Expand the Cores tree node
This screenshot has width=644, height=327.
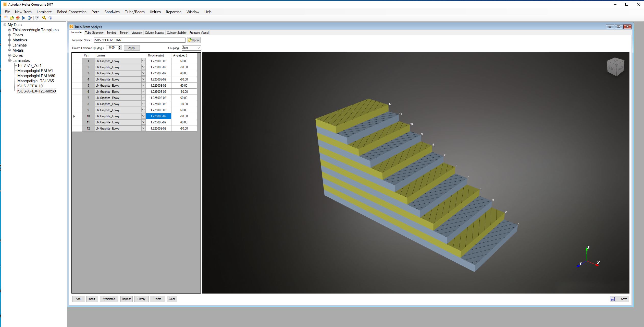click(10, 55)
